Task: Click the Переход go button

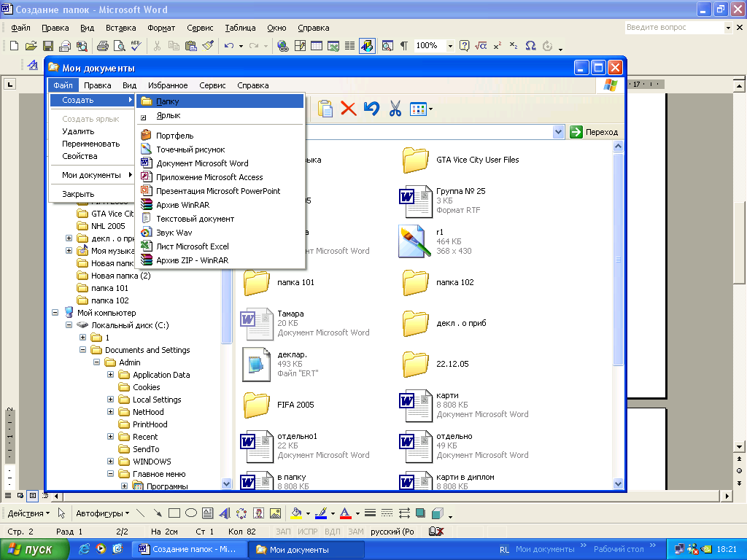Action: pos(594,132)
